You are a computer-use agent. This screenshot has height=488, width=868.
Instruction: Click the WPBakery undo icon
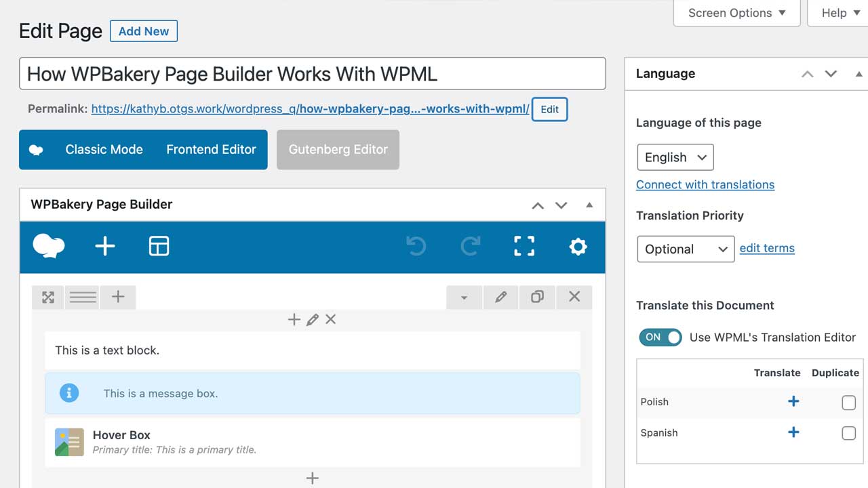[x=416, y=247]
